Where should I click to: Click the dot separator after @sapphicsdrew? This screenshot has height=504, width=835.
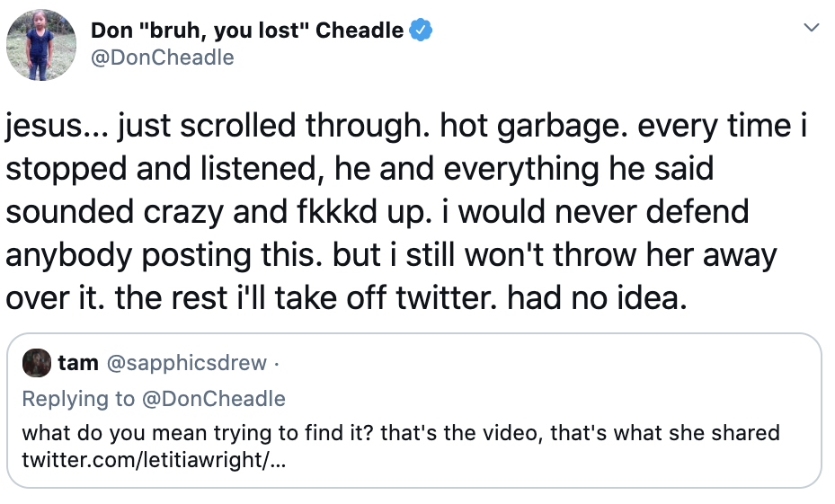click(x=276, y=363)
